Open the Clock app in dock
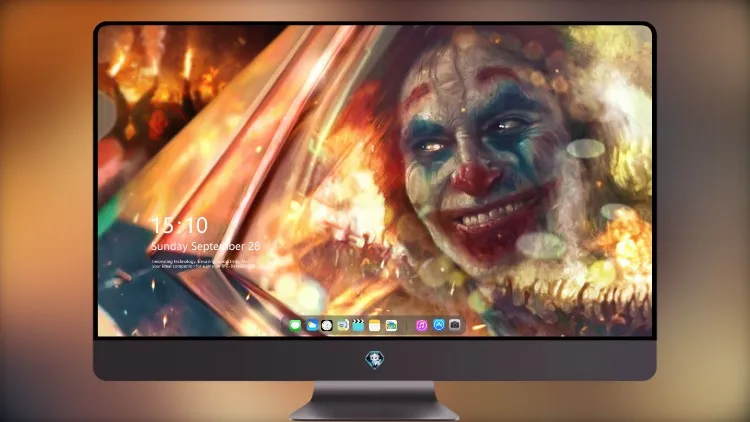The height and width of the screenshot is (422, 750). (x=327, y=325)
